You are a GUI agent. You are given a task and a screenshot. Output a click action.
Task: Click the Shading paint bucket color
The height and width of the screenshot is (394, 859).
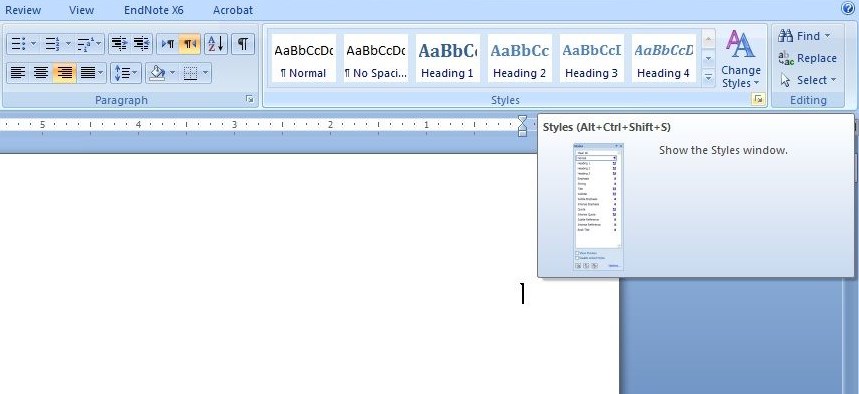(x=158, y=72)
